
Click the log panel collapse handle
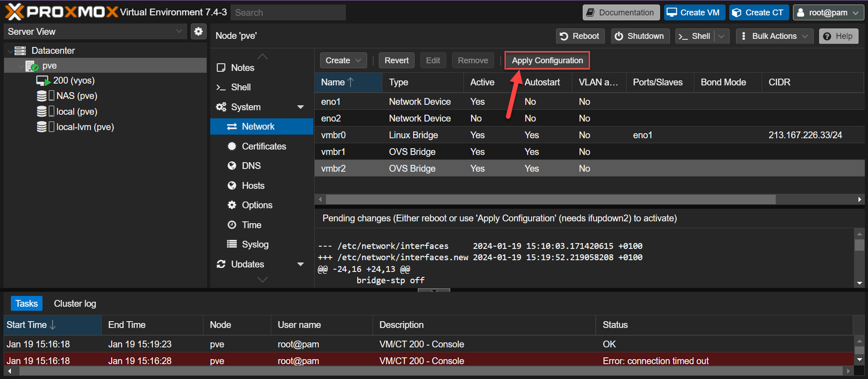(434, 290)
